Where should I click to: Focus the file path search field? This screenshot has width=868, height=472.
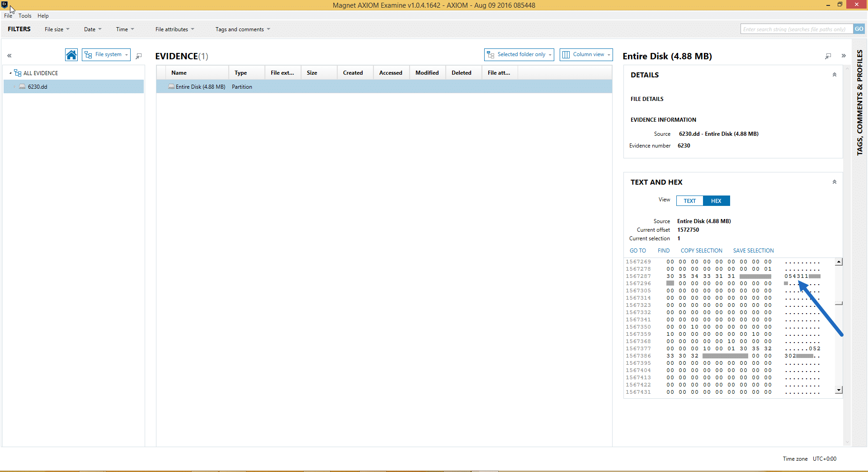pos(797,29)
